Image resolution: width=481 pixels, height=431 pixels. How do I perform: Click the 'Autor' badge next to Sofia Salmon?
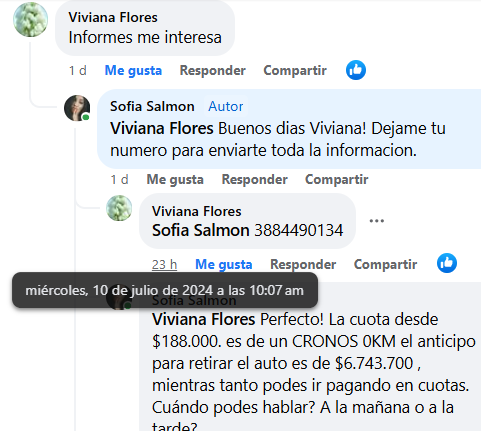[x=226, y=106]
